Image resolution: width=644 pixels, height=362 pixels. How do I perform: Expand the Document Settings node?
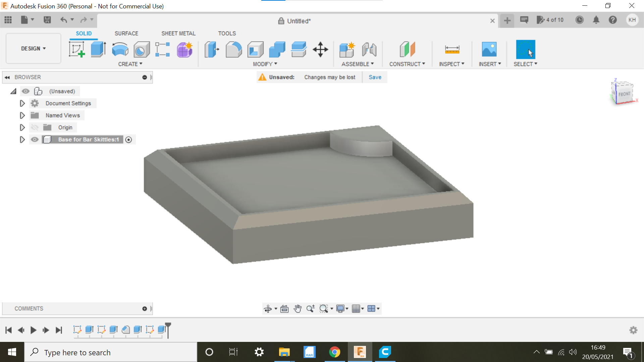(22, 103)
